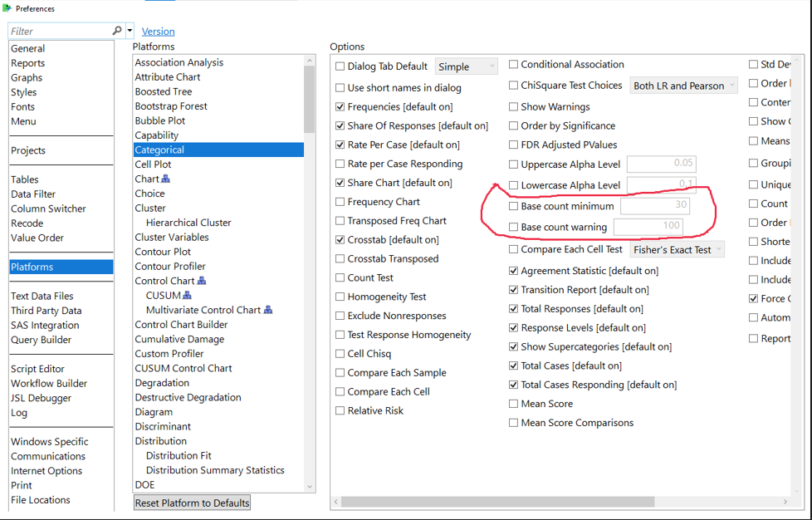Select Graphs preference category
Viewport: 812px width, 520px height.
click(x=27, y=77)
